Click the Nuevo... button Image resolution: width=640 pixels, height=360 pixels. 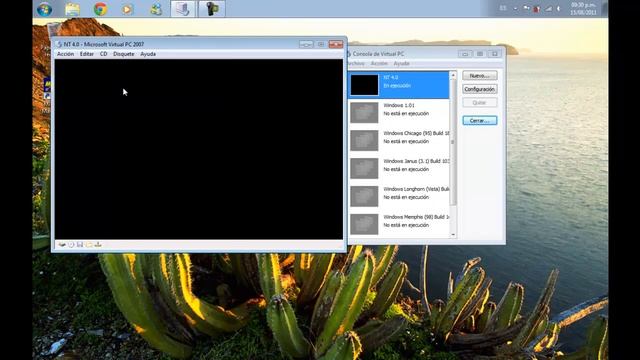click(x=480, y=76)
